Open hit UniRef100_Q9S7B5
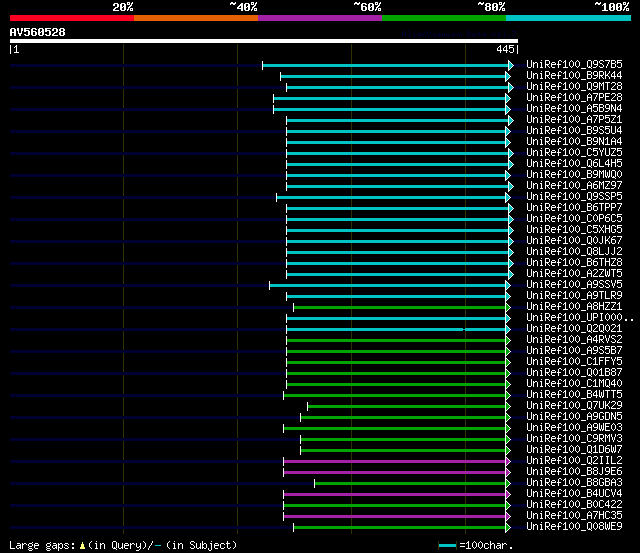Screen dimensions: 640x553 pos(574,64)
